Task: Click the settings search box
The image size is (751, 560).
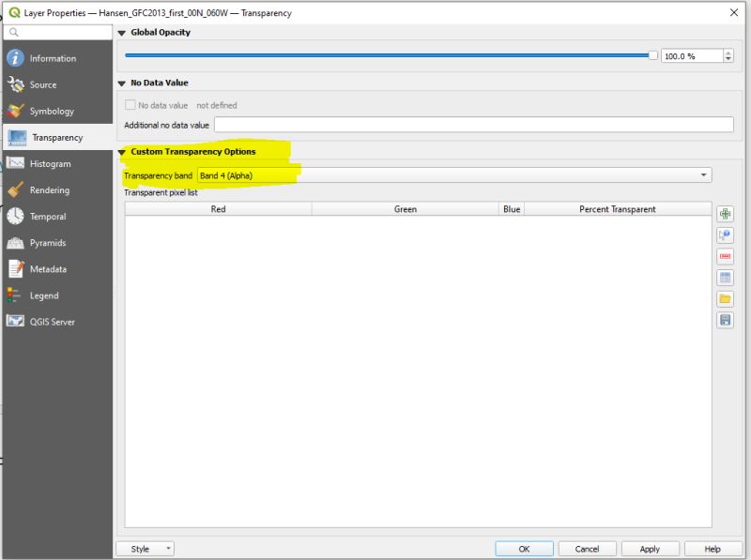Action: (x=57, y=32)
